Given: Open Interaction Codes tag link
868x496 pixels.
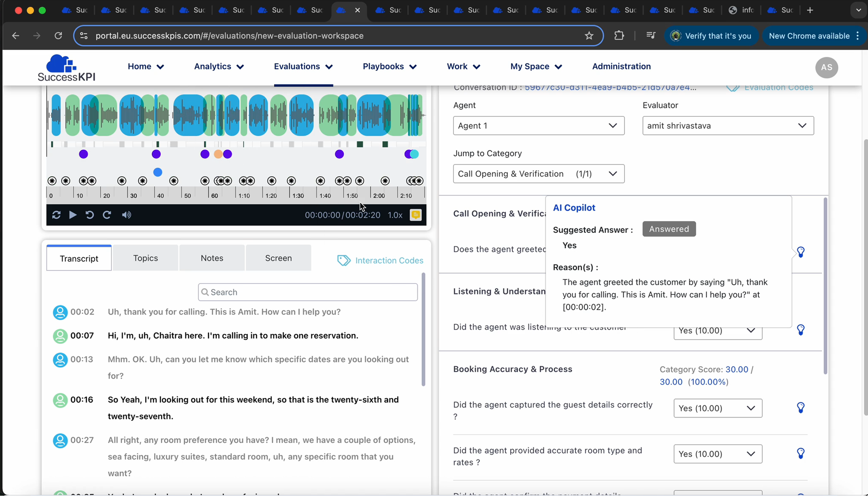Looking at the screenshot, I should (380, 260).
